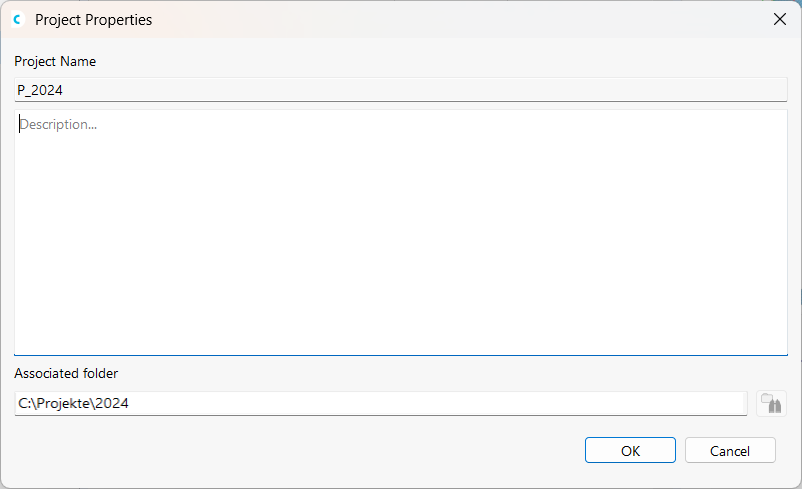Click the "Project Name" label

pyautogui.click(x=55, y=61)
